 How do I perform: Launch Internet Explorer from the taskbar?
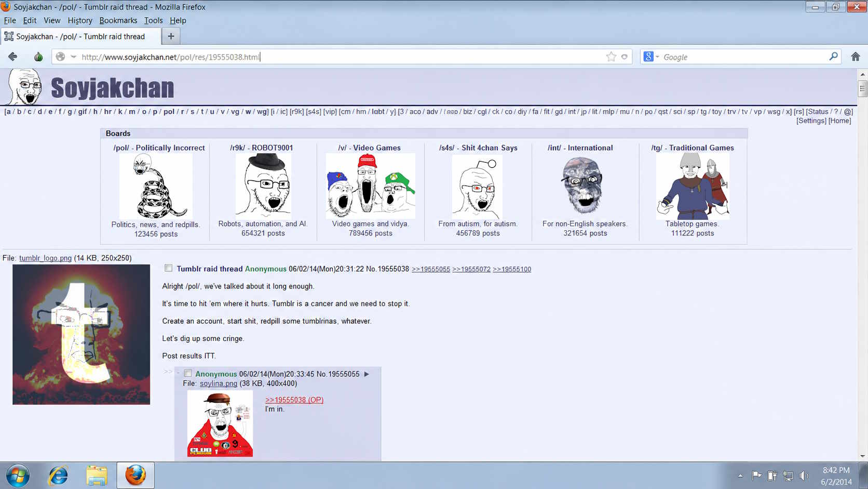[x=58, y=475]
